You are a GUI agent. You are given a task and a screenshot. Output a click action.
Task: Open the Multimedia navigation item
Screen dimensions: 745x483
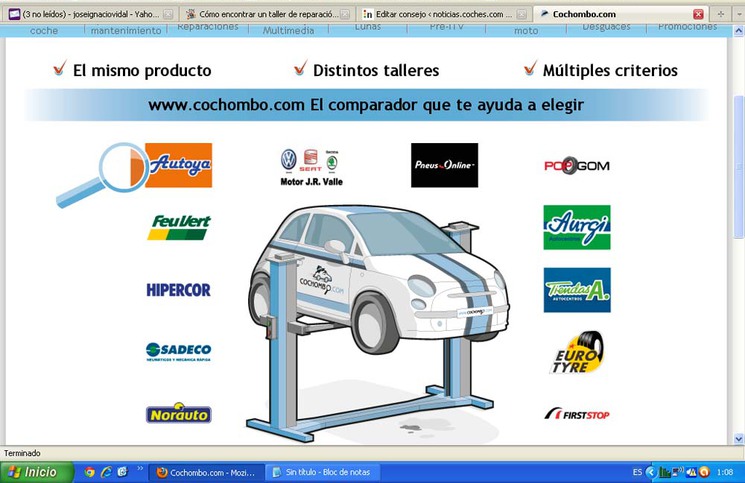[x=288, y=30]
